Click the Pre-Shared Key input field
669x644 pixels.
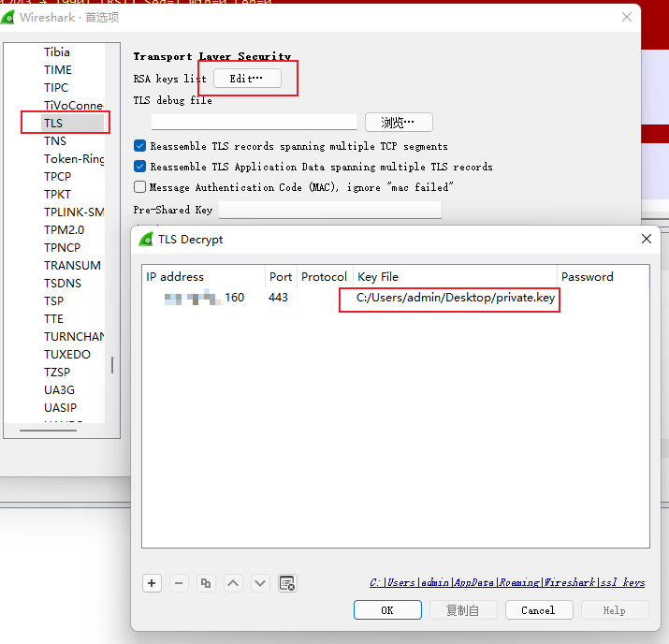point(329,211)
